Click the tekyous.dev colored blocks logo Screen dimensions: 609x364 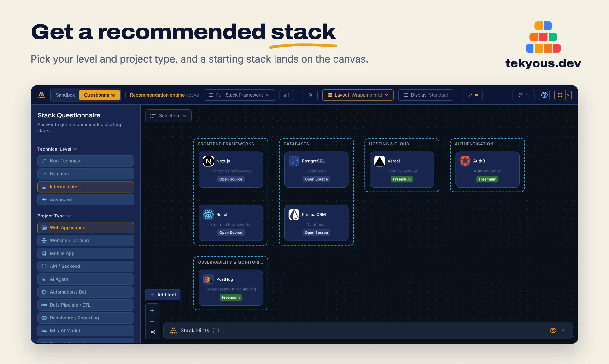[x=543, y=37]
